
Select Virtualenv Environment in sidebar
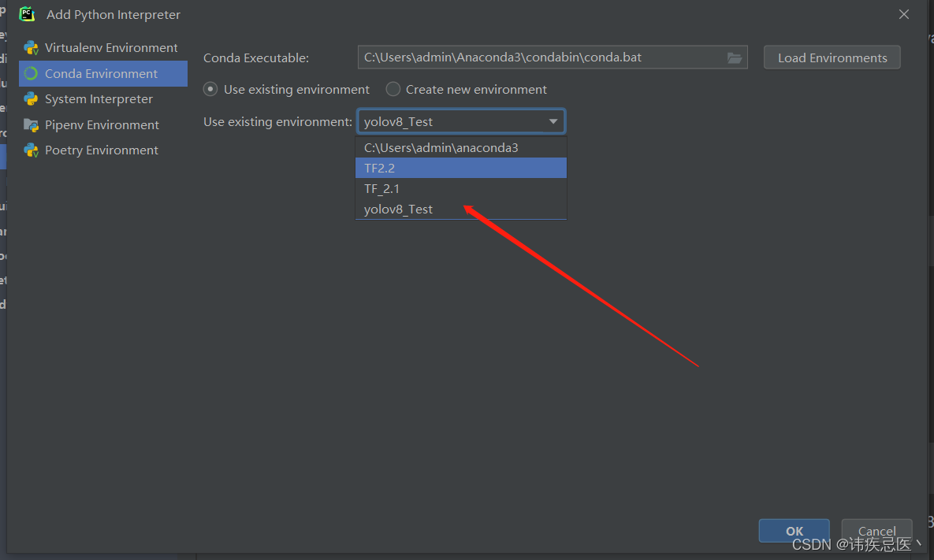tap(103, 47)
